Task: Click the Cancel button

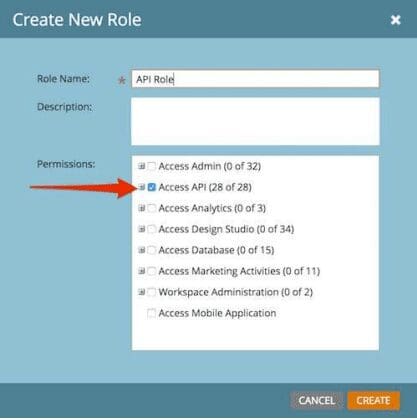Action: click(317, 400)
